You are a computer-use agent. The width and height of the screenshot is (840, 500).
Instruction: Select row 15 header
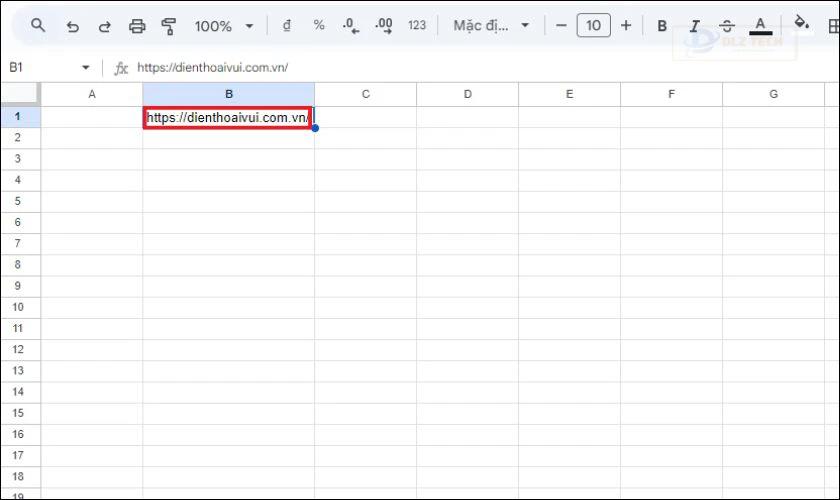pos(20,413)
